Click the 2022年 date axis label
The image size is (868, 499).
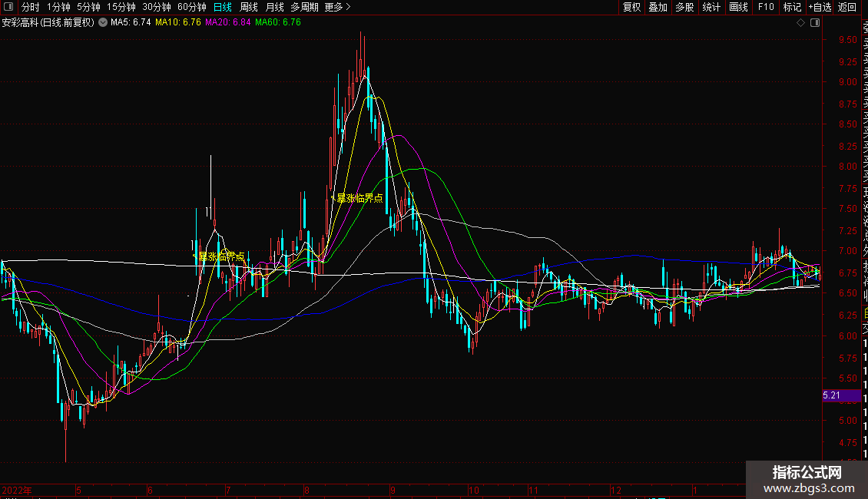tap(17, 490)
